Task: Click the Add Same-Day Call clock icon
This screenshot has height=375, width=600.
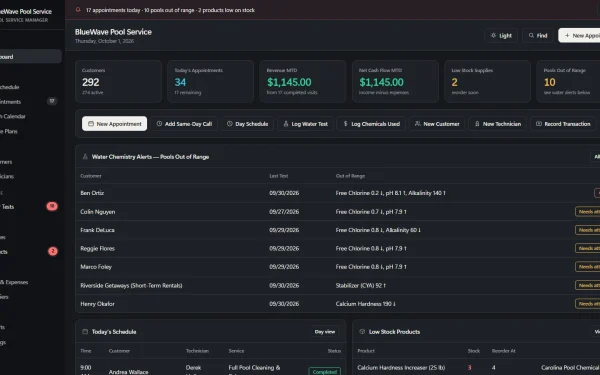Action: (x=159, y=124)
